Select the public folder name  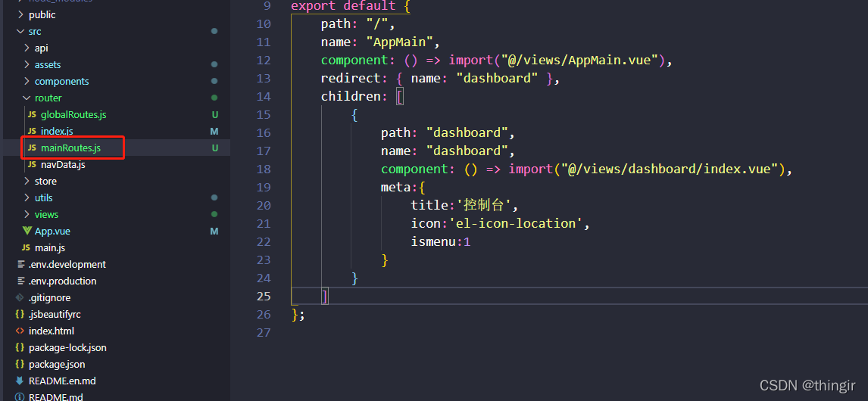click(42, 15)
